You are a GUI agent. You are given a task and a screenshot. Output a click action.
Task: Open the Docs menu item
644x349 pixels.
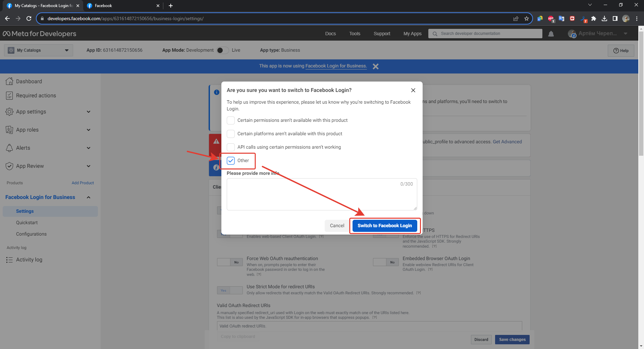pyautogui.click(x=330, y=34)
